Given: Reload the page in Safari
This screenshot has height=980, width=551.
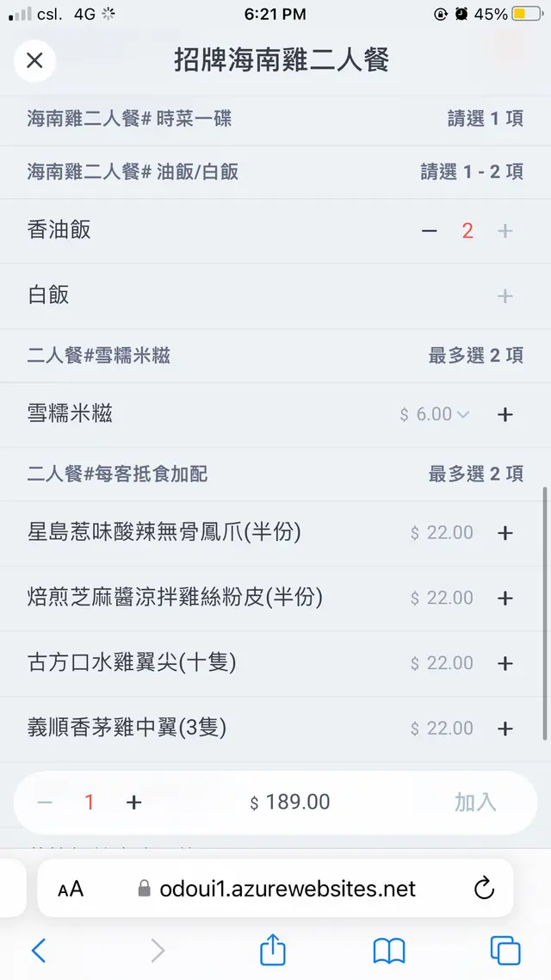Looking at the screenshot, I should pyautogui.click(x=484, y=889).
